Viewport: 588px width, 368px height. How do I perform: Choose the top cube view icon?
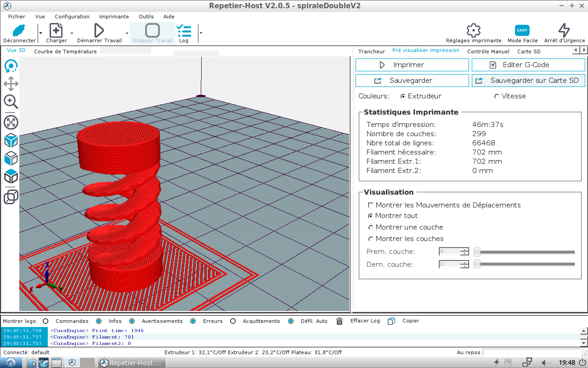point(11,176)
